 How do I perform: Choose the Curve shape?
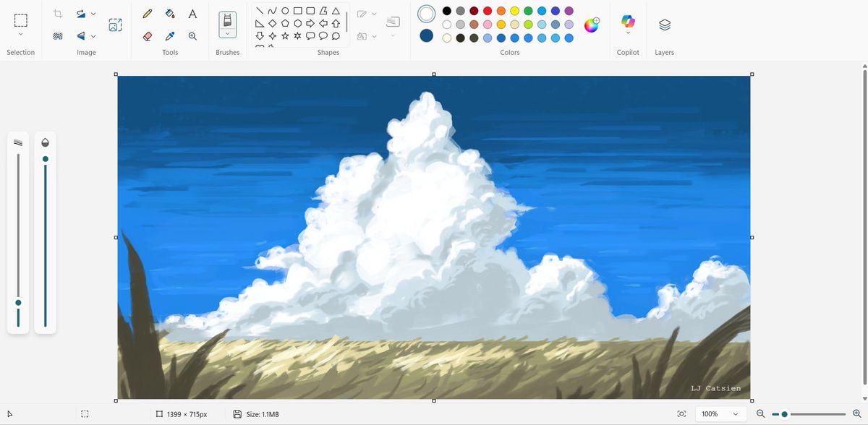(272, 11)
